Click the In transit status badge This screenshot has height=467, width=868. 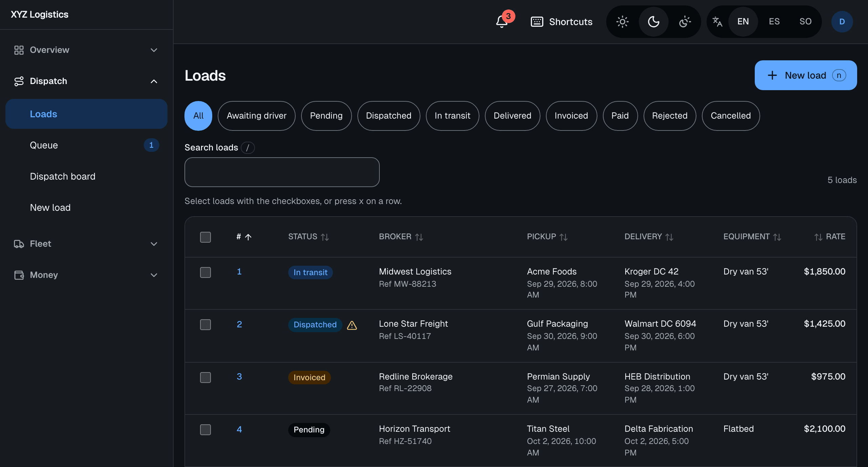pyautogui.click(x=310, y=272)
